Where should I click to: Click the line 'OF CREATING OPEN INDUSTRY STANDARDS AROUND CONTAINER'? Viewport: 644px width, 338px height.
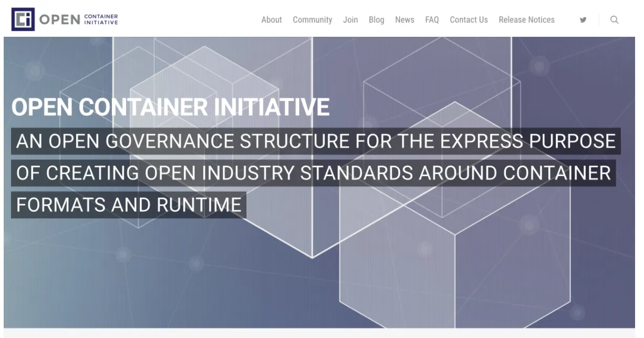tap(314, 173)
